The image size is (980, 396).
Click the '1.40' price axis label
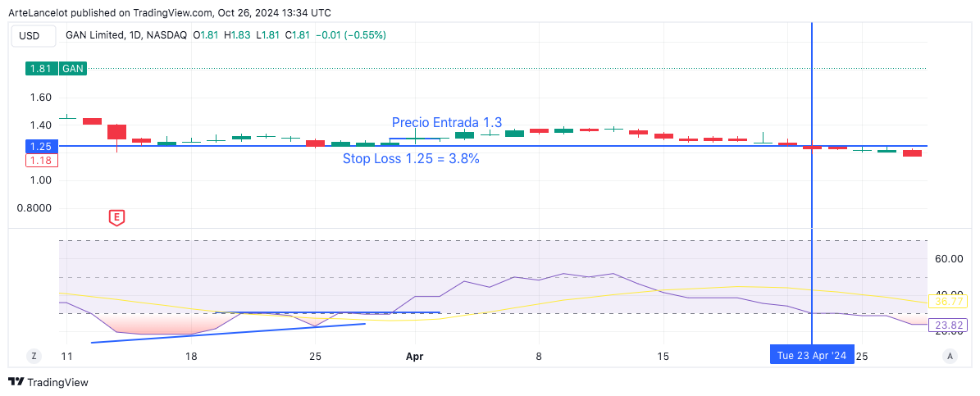(x=40, y=125)
